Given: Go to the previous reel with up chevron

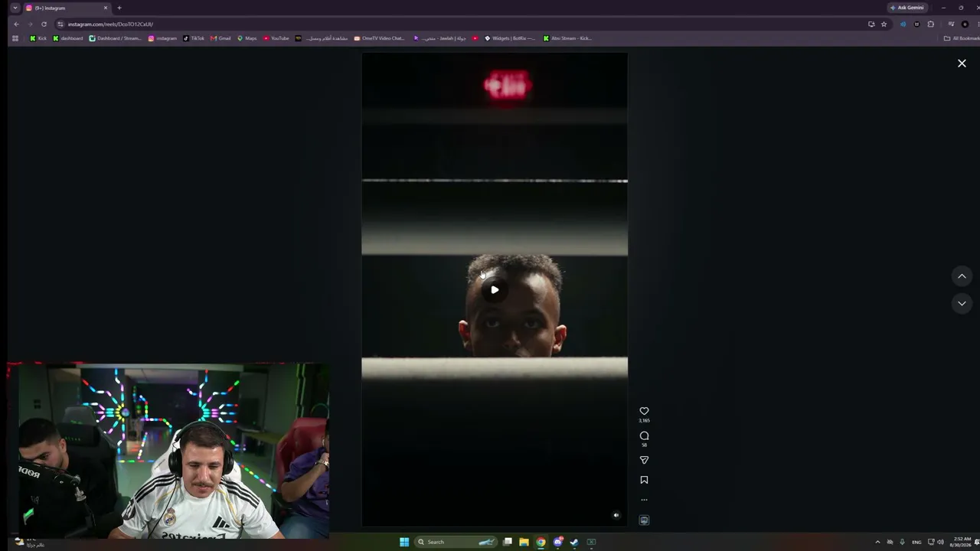Looking at the screenshot, I should pos(962,276).
